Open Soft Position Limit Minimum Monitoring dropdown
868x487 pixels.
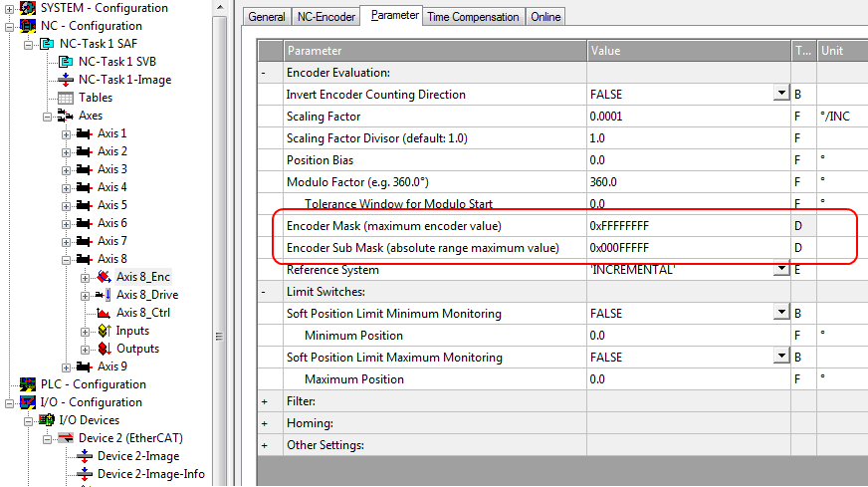tap(781, 312)
